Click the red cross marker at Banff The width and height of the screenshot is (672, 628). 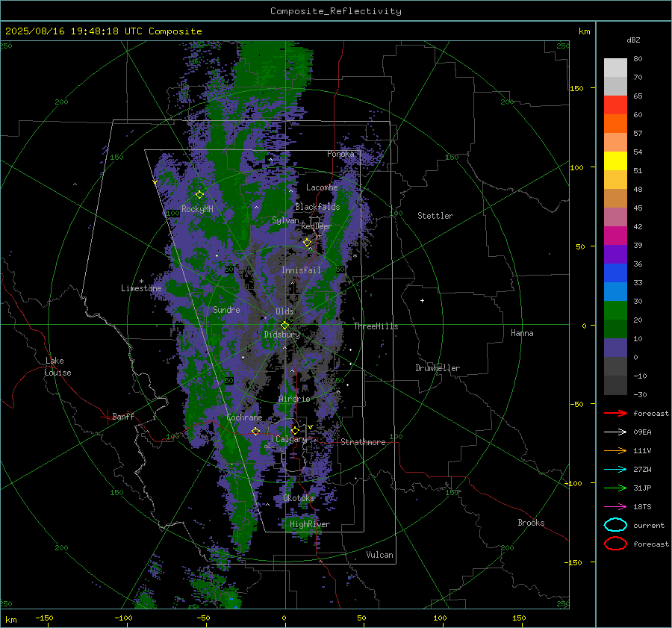pyautogui.click(x=107, y=417)
